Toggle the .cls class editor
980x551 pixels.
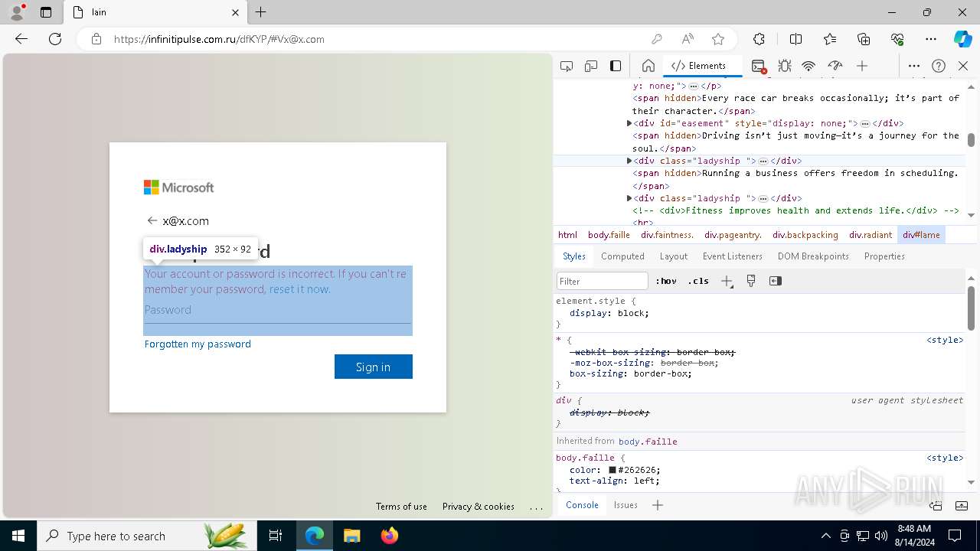click(698, 281)
